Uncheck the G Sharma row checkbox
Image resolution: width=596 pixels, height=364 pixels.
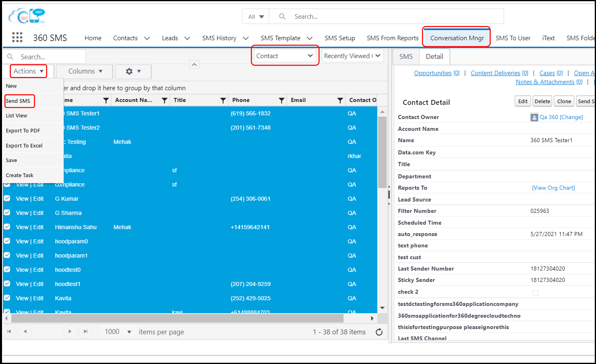point(7,212)
